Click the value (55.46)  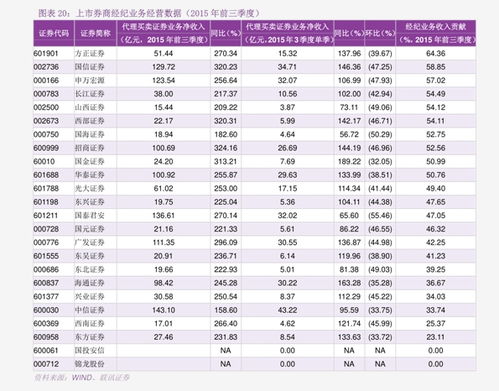[380, 215]
